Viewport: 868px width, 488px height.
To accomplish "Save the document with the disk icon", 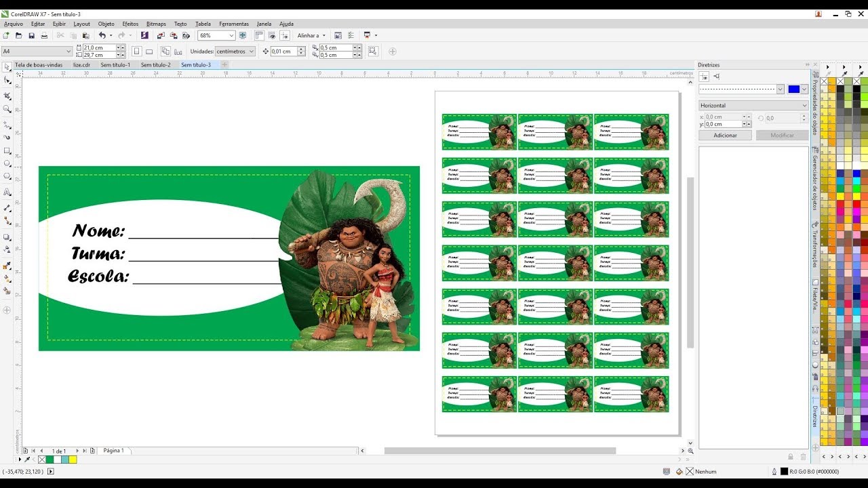I will tap(31, 35).
